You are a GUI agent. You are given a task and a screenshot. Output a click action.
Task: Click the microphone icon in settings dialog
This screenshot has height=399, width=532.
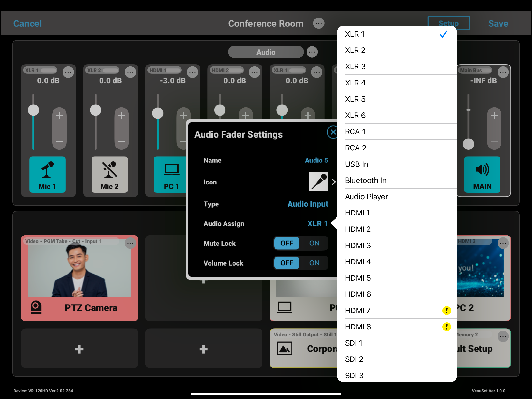click(318, 182)
